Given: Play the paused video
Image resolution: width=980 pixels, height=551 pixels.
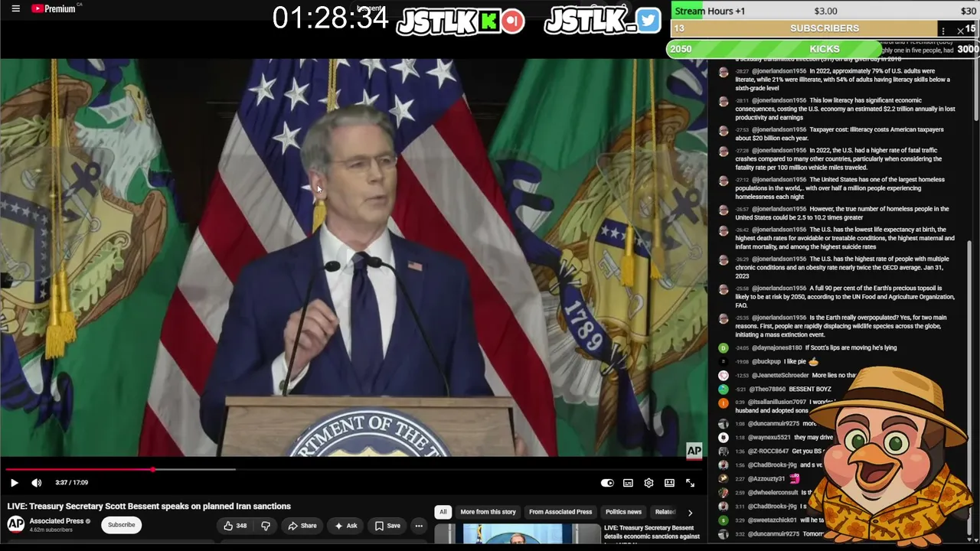Looking at the screenshot, I should tap(14, 483).
